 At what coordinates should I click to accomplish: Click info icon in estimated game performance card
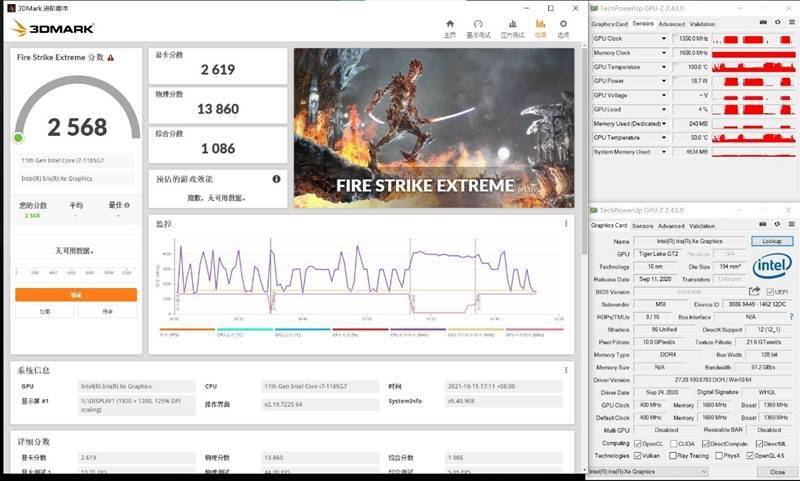tap(277, 179)
